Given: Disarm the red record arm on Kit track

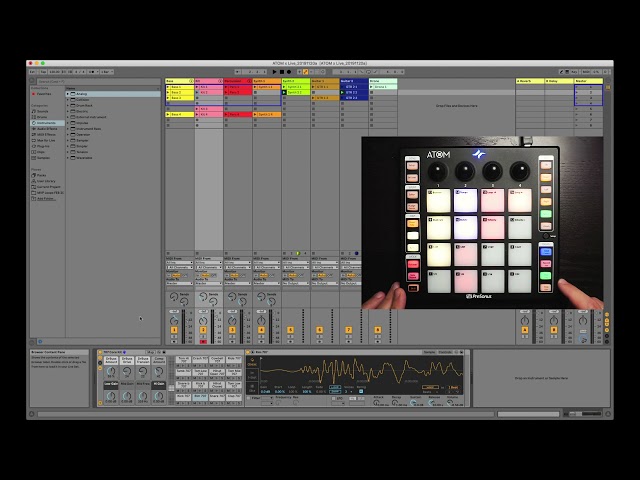Looking at the screenshot, I should click(x=203, y=342).
